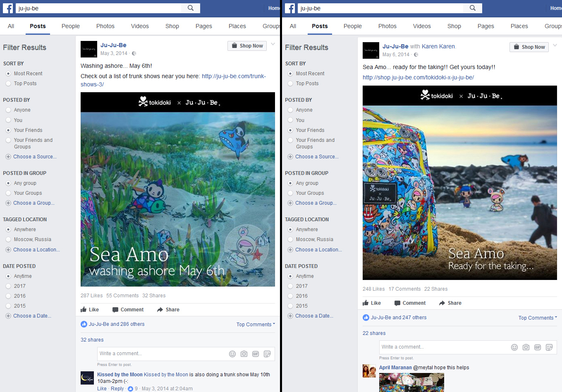This screenshot has height=392, width=562.
Task: Click the emoji icon in the left comment box
Action: pyautogui.click(x=232, y=354)
